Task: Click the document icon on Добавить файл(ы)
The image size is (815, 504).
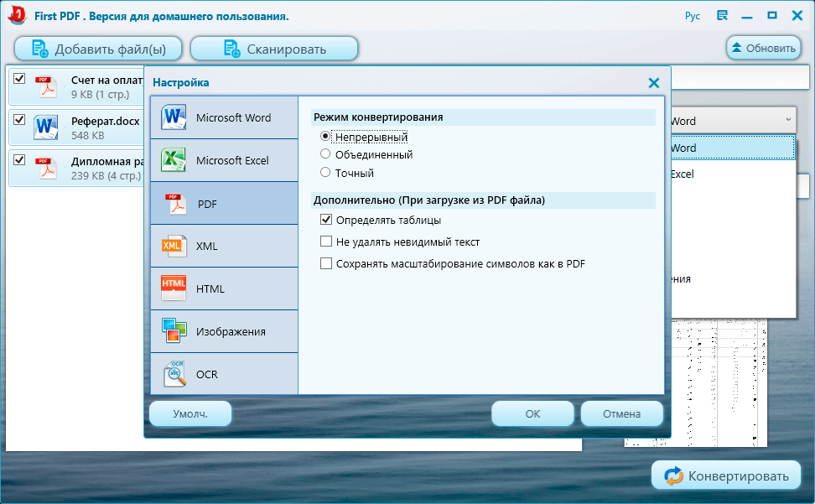Action: (x=40, y=49)
